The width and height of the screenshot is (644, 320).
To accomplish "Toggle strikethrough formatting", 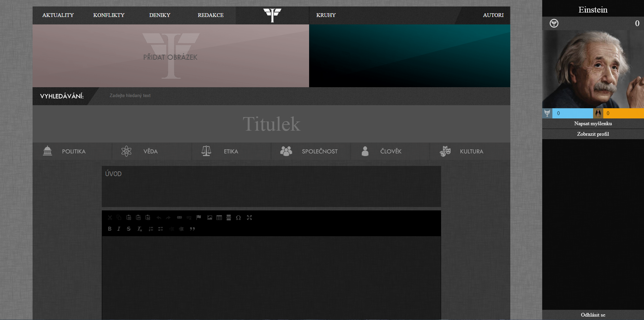I will [129, 229].
